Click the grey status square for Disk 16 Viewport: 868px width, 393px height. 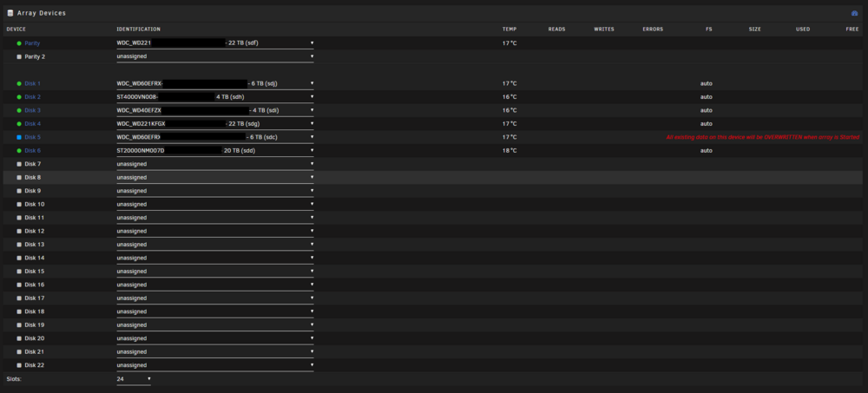[19, 285]
